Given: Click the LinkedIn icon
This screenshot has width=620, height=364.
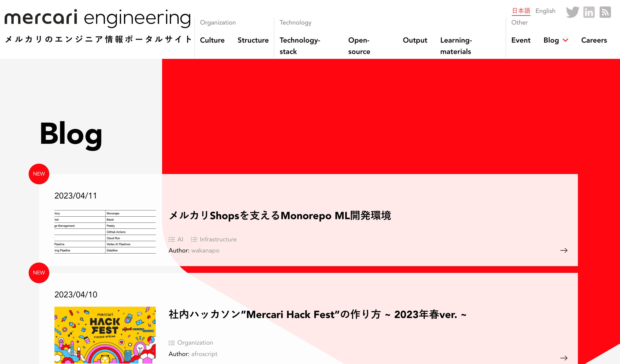Looking at the screenshot, I should click(x=589, y=12).
